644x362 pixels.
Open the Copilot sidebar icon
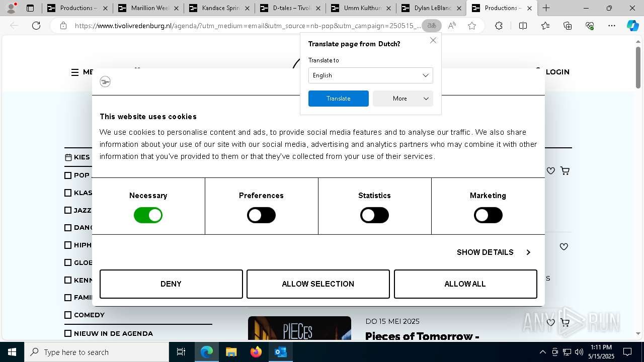click(633, 26)
